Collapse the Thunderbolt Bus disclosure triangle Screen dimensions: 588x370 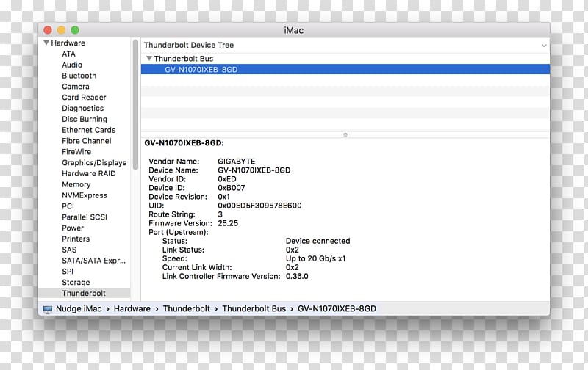[149, 59]
